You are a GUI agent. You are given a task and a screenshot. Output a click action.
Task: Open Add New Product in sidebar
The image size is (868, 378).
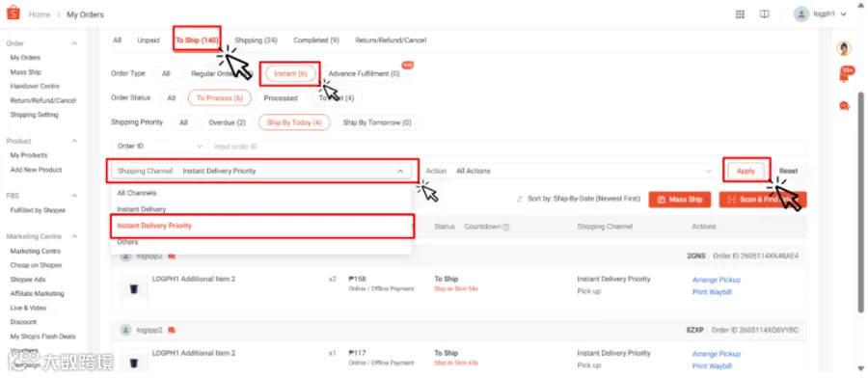(36, 170)
